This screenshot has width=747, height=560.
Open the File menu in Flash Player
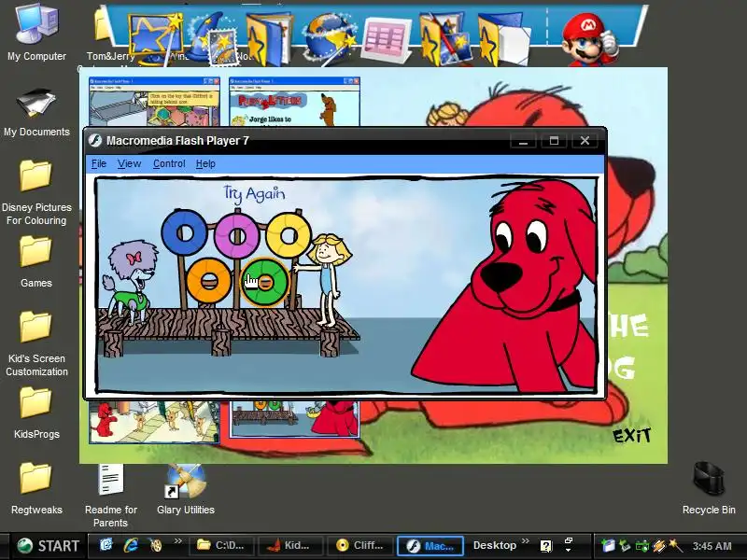[x=99, y=164]
